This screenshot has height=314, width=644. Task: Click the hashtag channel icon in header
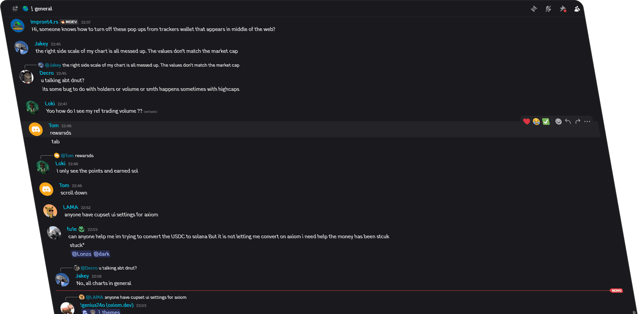point(15,9)
